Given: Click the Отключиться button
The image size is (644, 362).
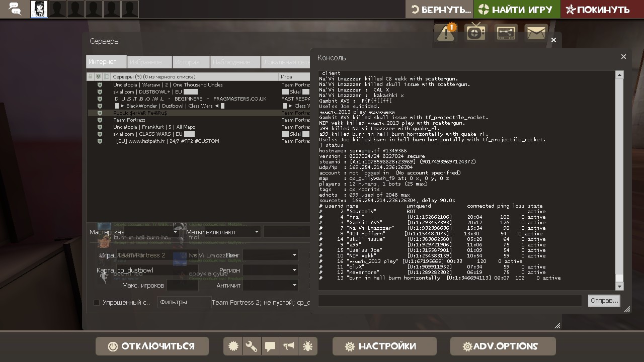Looking at the screenshot, I should pyautogui.click(x=152, y=346).
